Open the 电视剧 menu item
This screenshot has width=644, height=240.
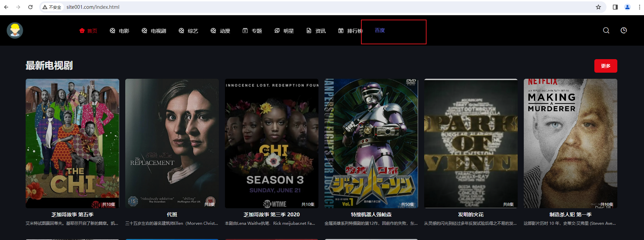coord(158,31)
